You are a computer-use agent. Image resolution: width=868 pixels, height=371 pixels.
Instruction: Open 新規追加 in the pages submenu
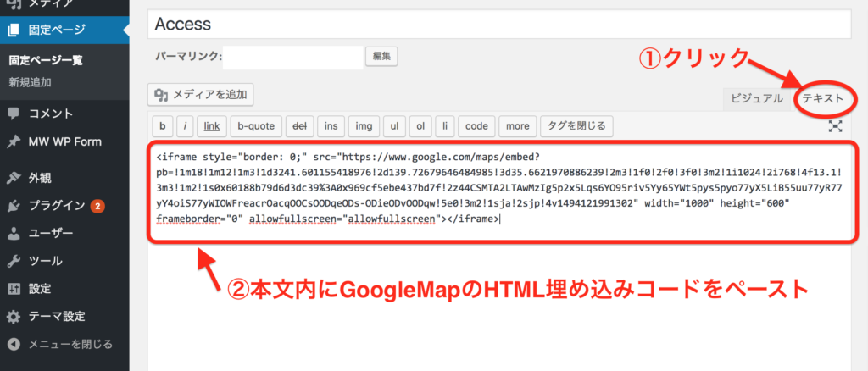click(29, 82)
